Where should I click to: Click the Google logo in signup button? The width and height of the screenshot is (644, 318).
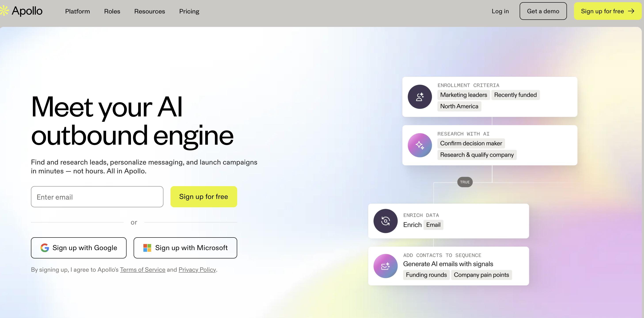[x=45, y=248]
